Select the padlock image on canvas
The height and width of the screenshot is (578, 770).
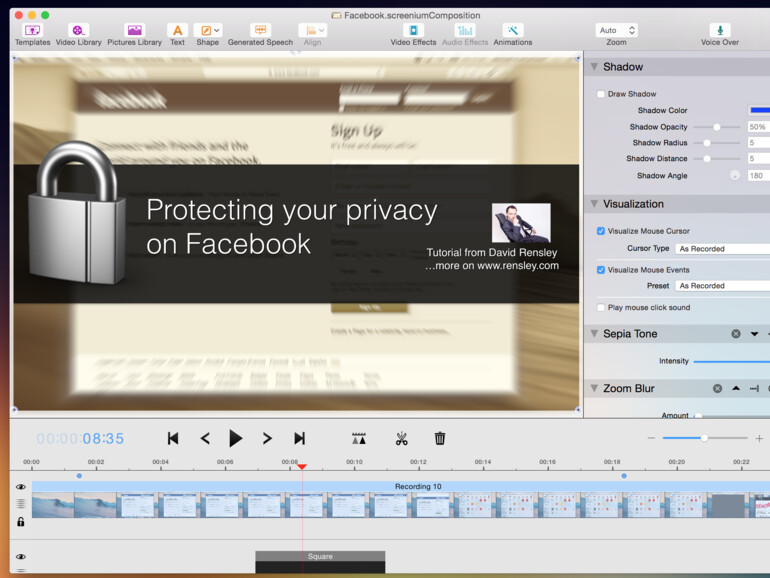(77, 213)
